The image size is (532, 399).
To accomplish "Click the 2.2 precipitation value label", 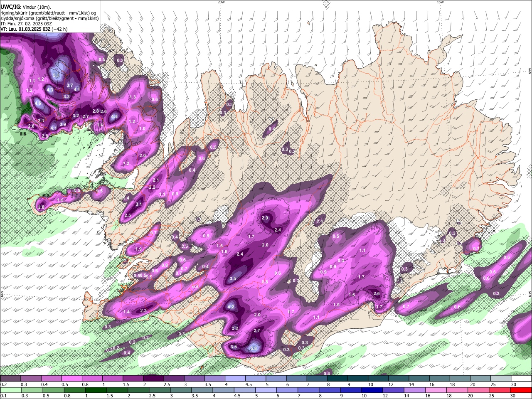I will [152, 187].
